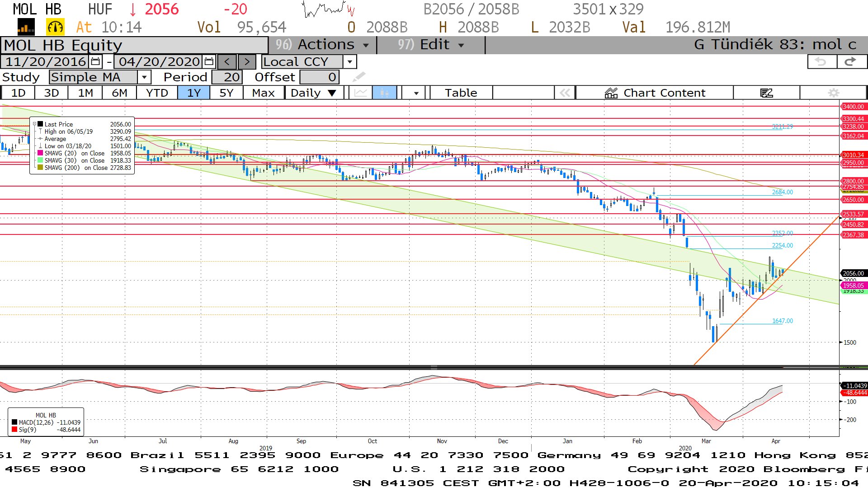Select the 1Y time range tab

coord(193,93)
